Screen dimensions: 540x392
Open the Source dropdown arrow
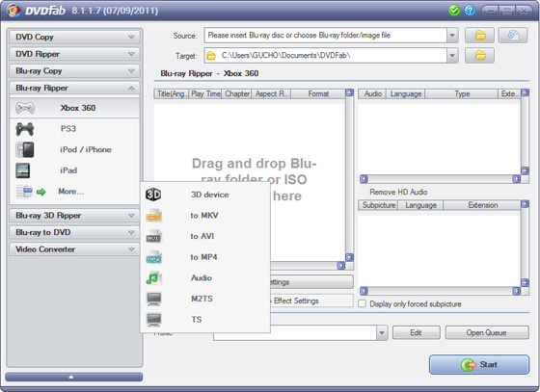[x=452, y=35]
